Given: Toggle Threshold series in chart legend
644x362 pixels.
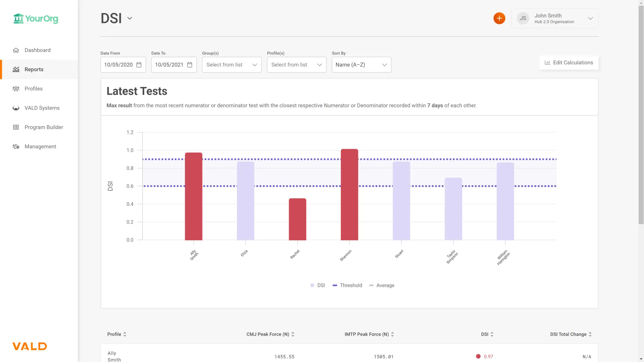Looking at the screenshot, I should point(347,285).
